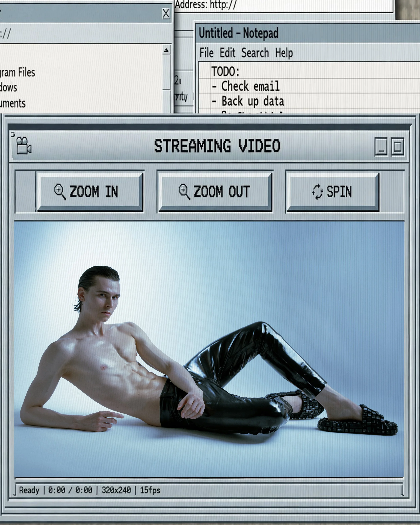Click the streaming video preview image
The height and width of the screenshot is (525, 420).
(x=209, y=349)
